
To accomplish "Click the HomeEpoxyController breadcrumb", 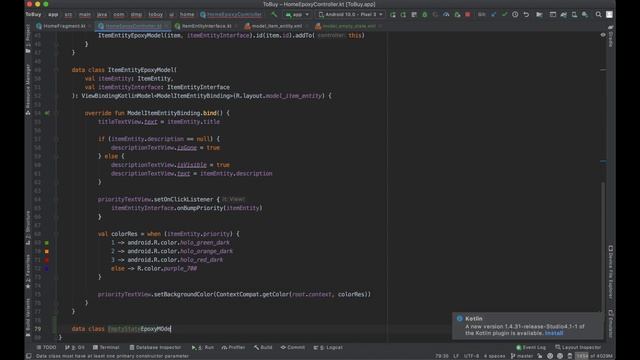I will coord(231,14).
